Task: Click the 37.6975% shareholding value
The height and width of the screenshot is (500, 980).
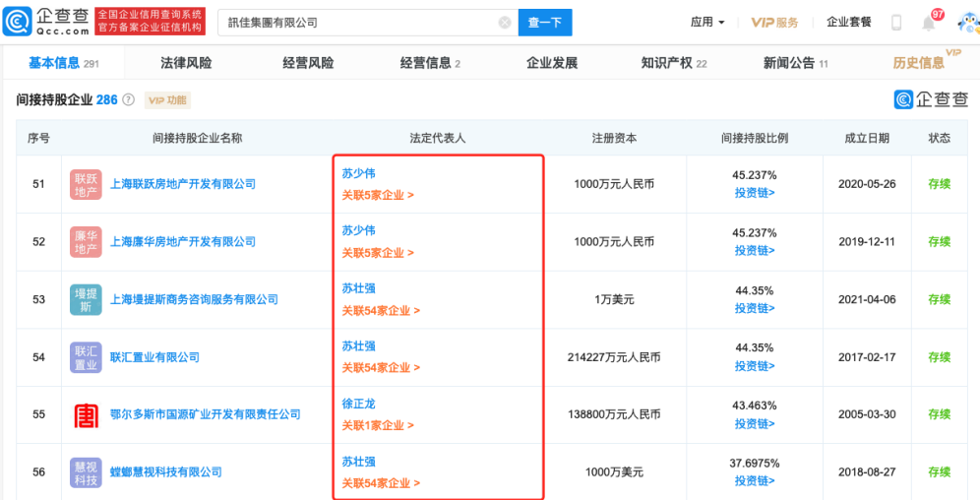Action: [755, 464]
